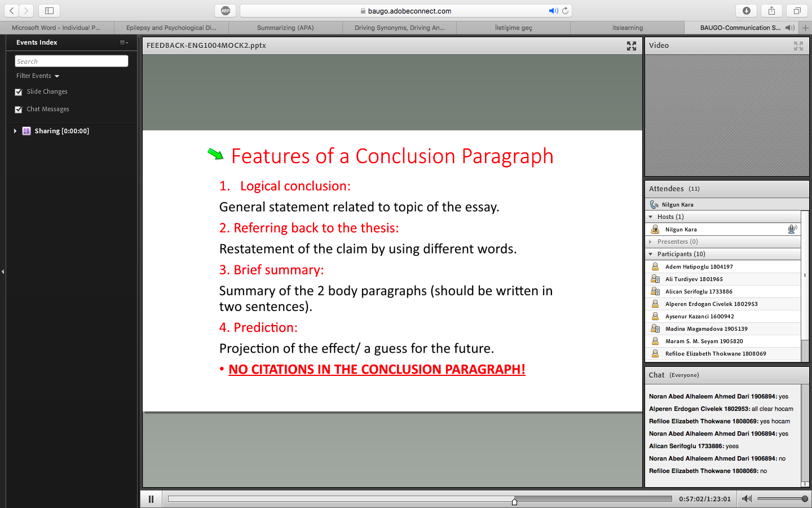This screenshot has height=508, width=812.
Task: Switch to the Summarizing (APA) tab
Action: coord(285,28)
